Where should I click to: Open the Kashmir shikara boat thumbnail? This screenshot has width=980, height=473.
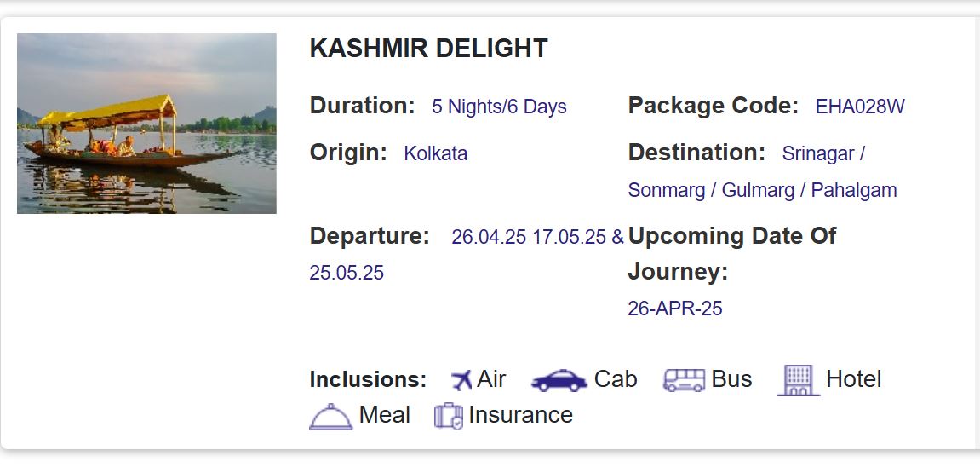click(146, 124)
